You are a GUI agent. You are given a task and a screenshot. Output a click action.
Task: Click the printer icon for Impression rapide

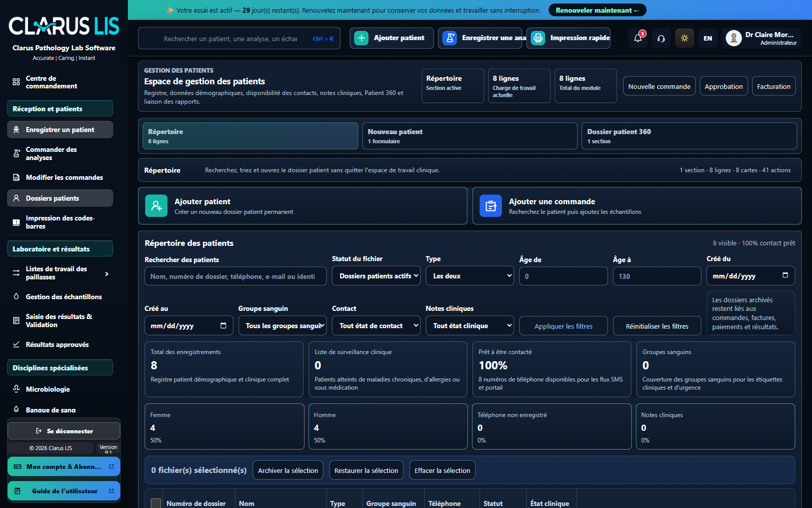[x=538, y=38]
